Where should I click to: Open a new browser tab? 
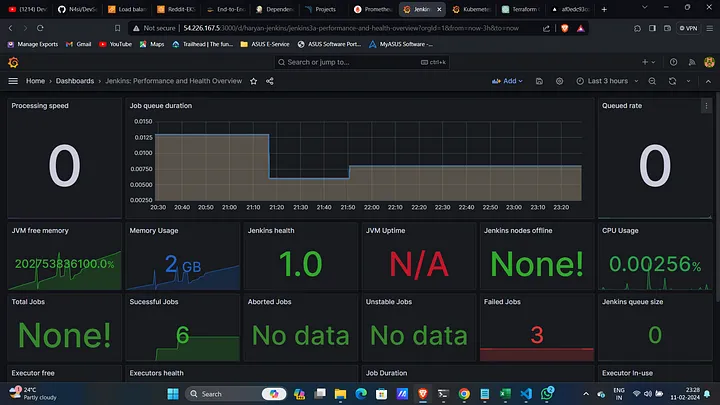[604, 9]
